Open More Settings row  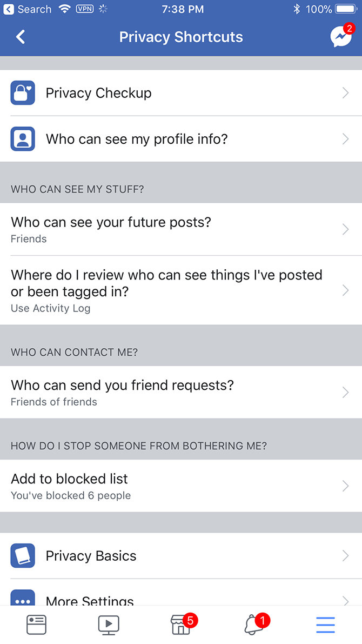[x=90, y=599]
